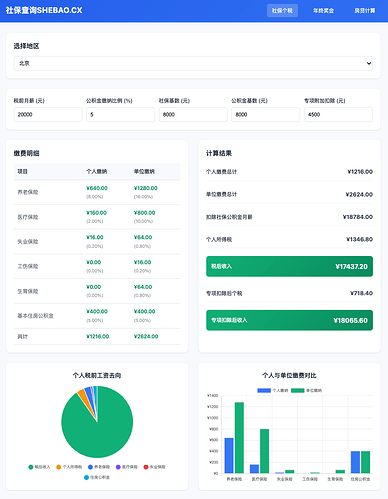The width and height of the screenshot is (388, 499).
Task: Switch to the 年终奖金 tab
Action: click(x=323, y=11)
